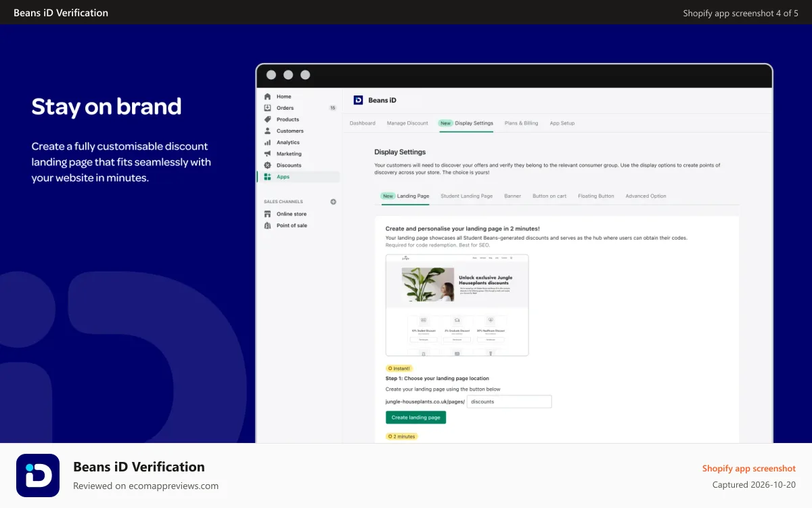Click the Shopify app screenshot label at bottom
This screenshot has width=812, height=508.
click(749, 468)
